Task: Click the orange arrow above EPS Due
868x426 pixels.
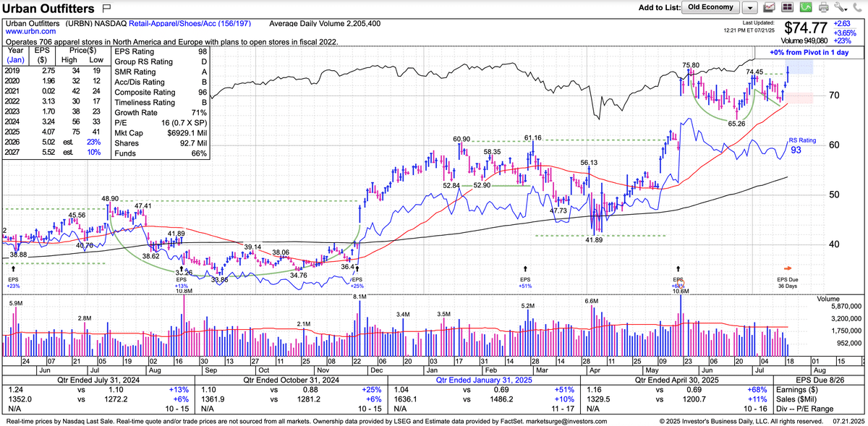Action: pos(790,268)
